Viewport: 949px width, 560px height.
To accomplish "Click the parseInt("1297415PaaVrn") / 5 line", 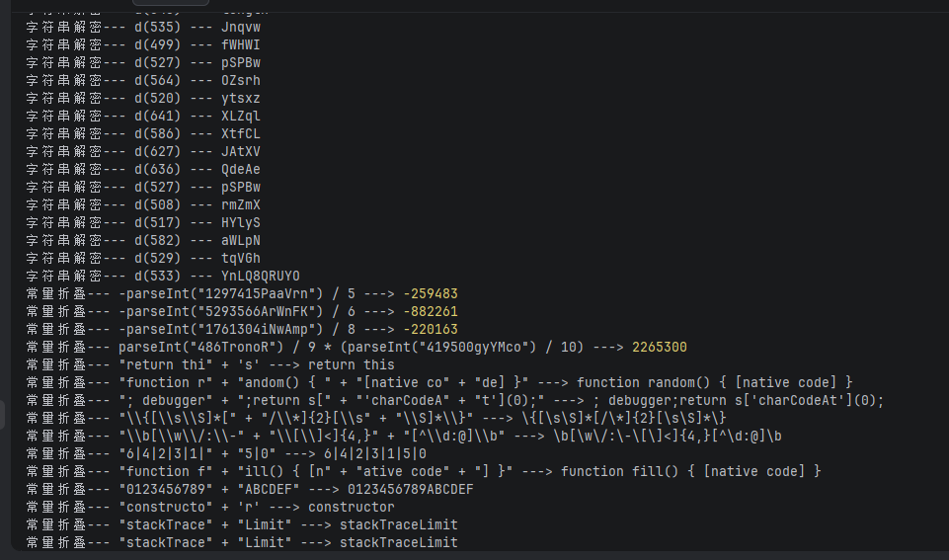I will point(242,293).
